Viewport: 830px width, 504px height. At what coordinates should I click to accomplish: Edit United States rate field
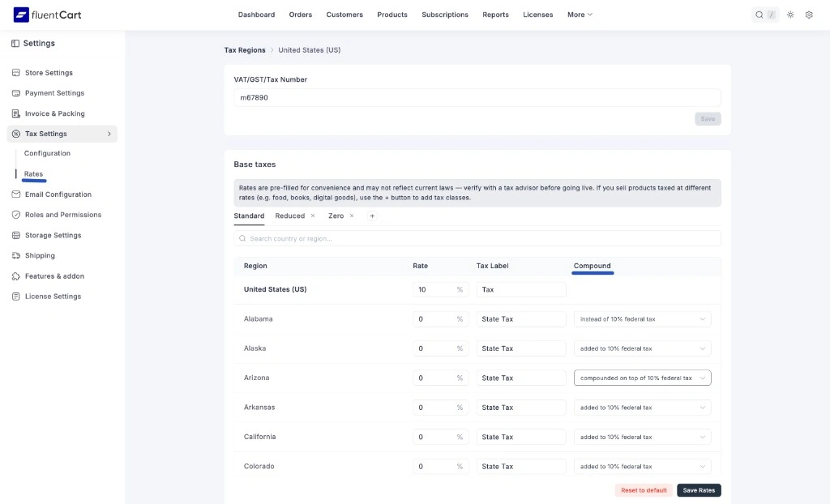click(x=440, y=289)
